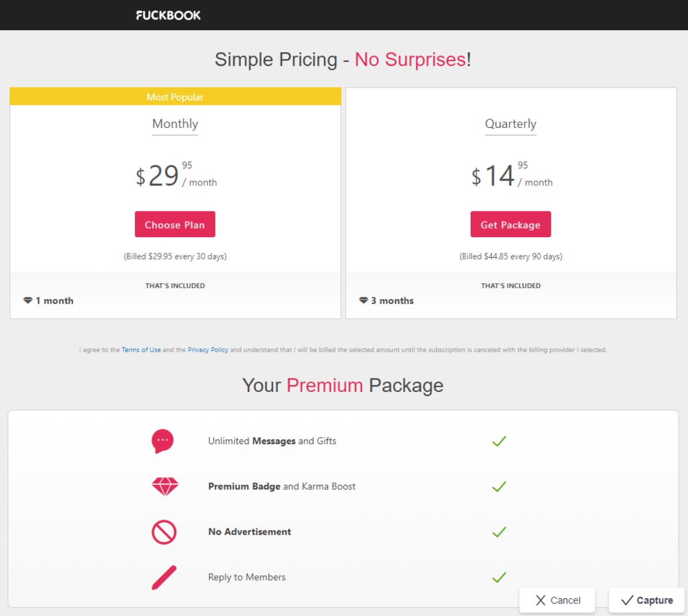This screenshot has height=616, width=688.
Task: Click the No Advertisement prohibition icon
Action: point(164,532)
